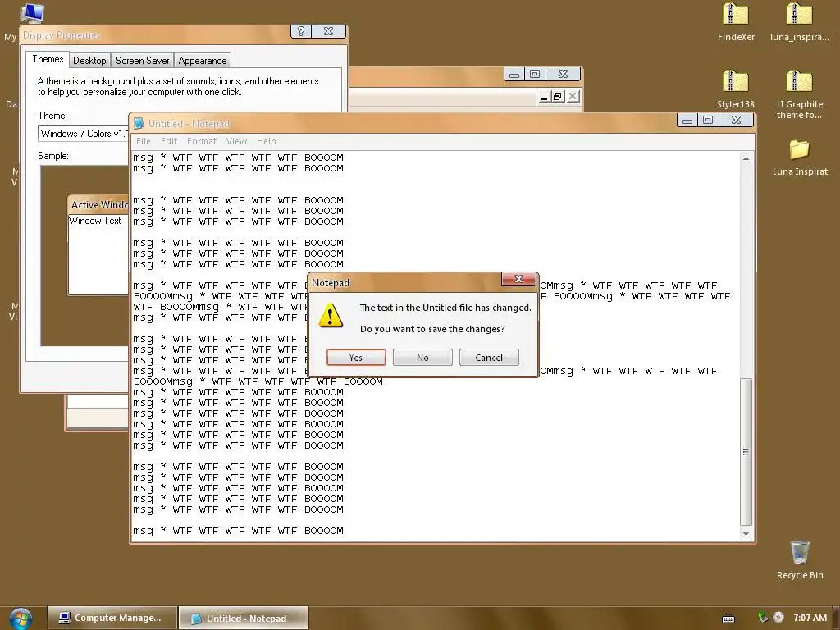Open the LI Graphite theme zip icon
Image resolution: width=840 pixels, height=630 pixels.
click(x=799, y=95)
